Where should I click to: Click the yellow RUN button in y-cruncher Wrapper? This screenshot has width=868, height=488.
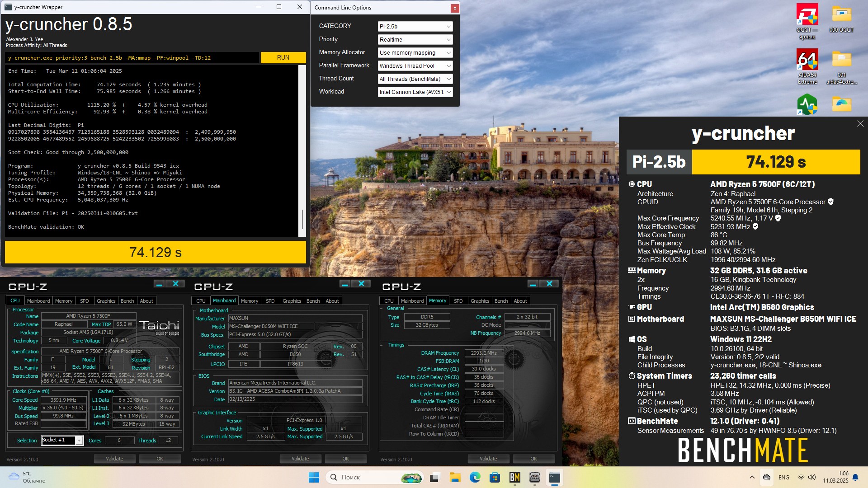[283, 58]
